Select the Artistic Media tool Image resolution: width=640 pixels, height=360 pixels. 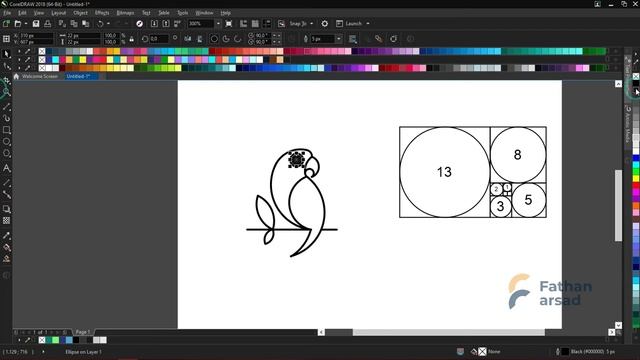(x=7, y=118)
